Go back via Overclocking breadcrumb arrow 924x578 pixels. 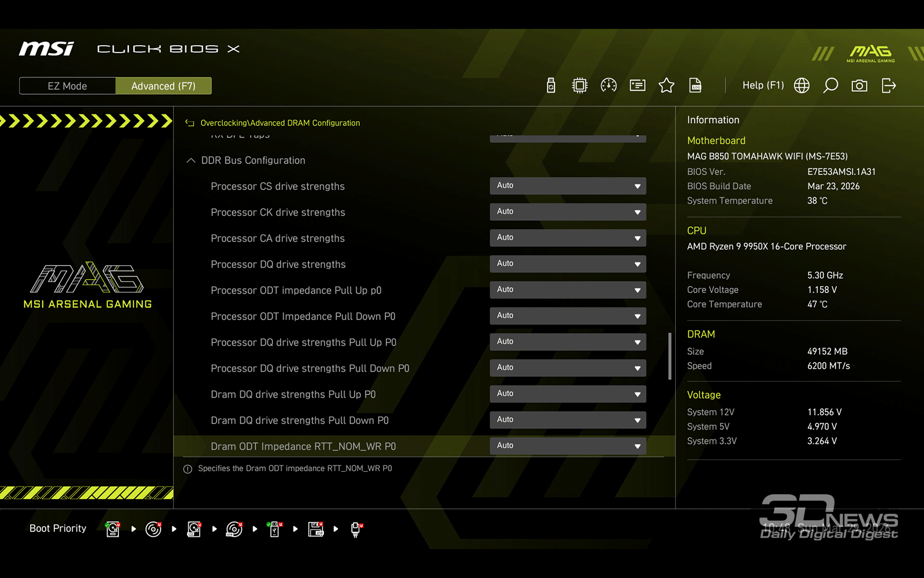189,123
